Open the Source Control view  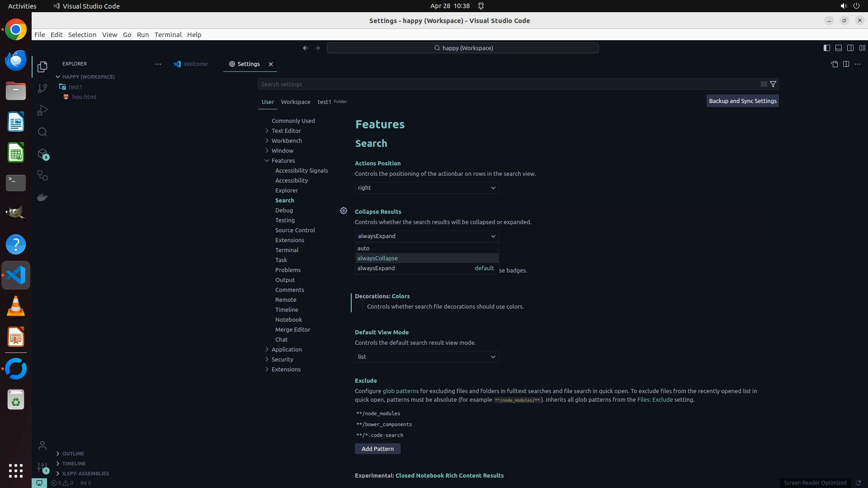click(42, 89)
